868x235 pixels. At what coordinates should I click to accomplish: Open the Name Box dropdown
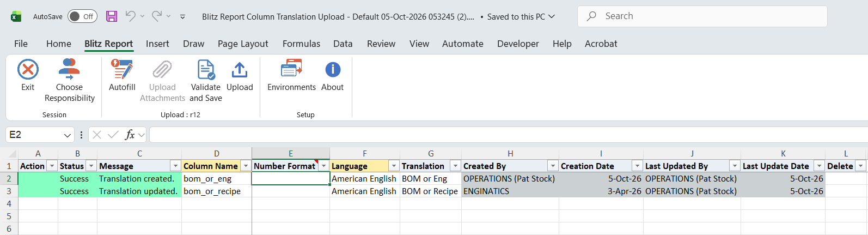[68, 135]
